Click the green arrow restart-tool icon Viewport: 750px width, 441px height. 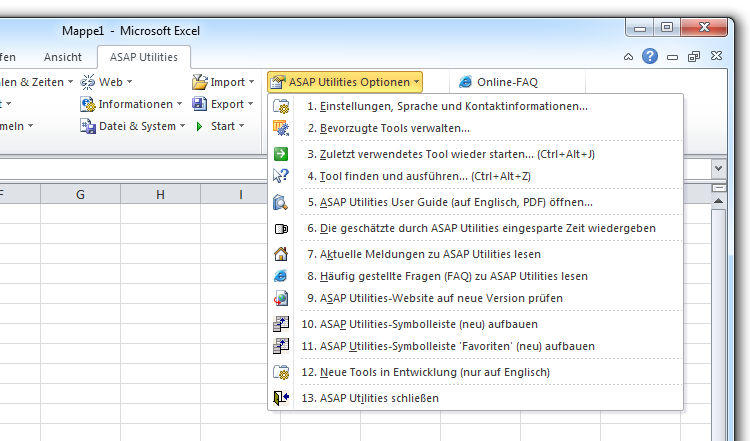tap(281, 154)
